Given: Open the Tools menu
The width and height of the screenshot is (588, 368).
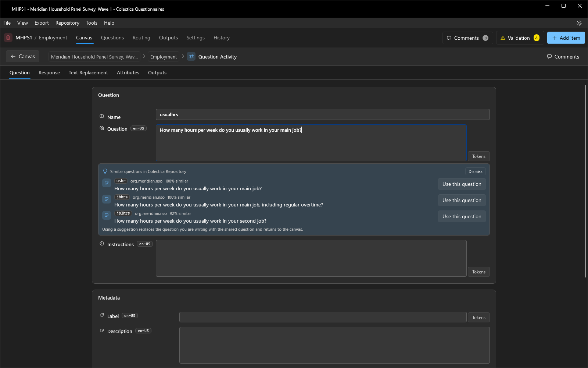Looking at the screenshot, I should [92, 23].
